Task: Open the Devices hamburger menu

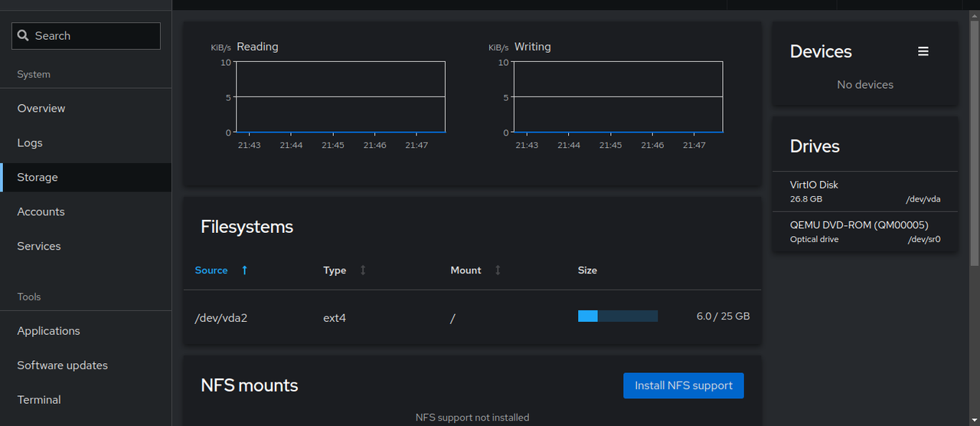Action: point(923,51)
